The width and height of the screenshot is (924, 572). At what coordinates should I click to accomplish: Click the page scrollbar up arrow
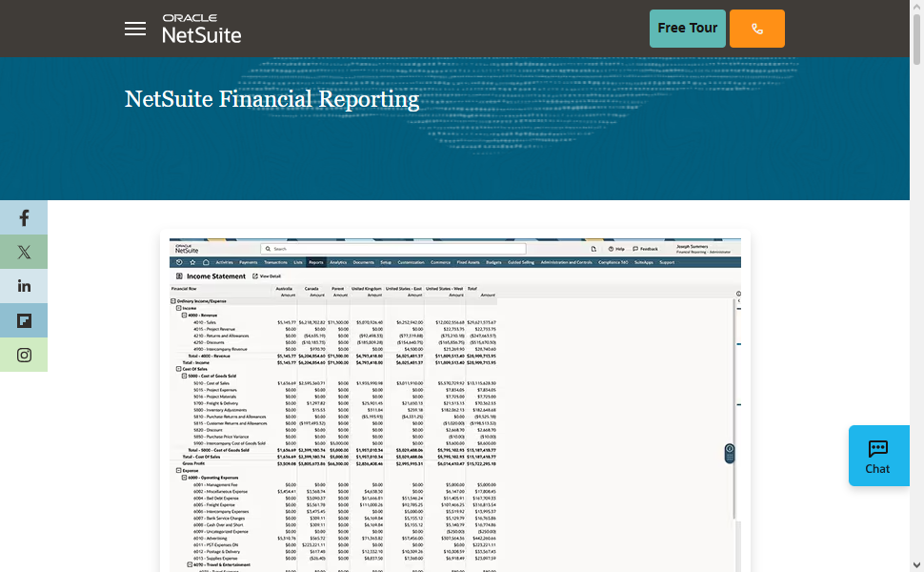(916, 6)
